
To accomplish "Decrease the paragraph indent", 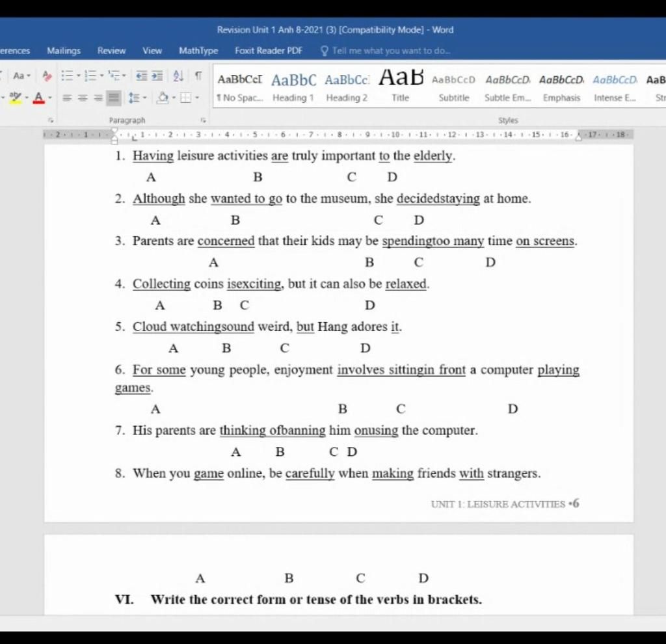I will click(x=141, y=76).
